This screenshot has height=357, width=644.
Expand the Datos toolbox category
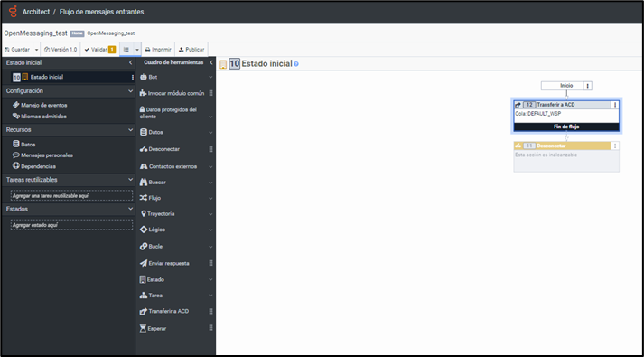coord(210,132)
